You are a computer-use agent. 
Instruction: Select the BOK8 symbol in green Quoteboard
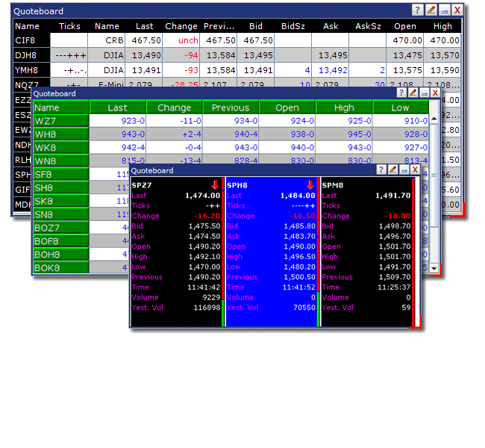tap(61, 267)
